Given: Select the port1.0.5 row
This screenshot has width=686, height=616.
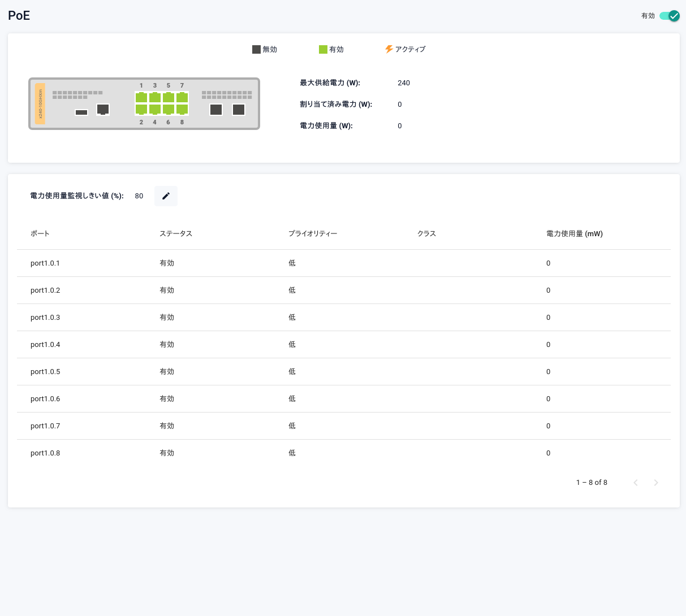Looking at the screenshot, I should (x=344, y=372).
